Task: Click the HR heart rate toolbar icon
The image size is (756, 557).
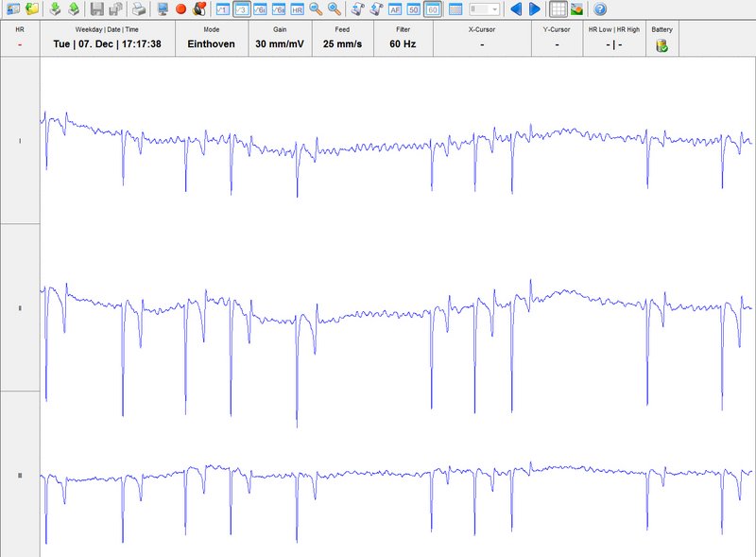Action: pos(297,9)
